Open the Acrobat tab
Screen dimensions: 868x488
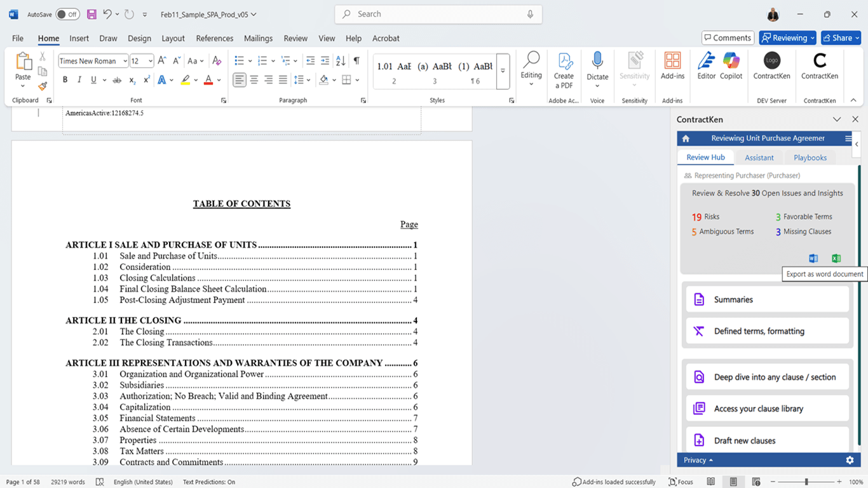pos(386,38)
